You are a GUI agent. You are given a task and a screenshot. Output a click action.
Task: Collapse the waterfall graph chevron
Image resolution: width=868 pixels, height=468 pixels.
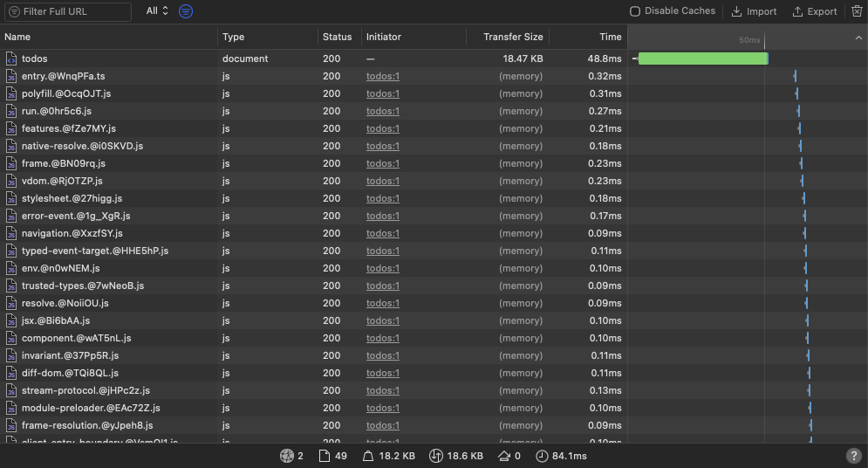pyautogui.click(x=858, y=38)
